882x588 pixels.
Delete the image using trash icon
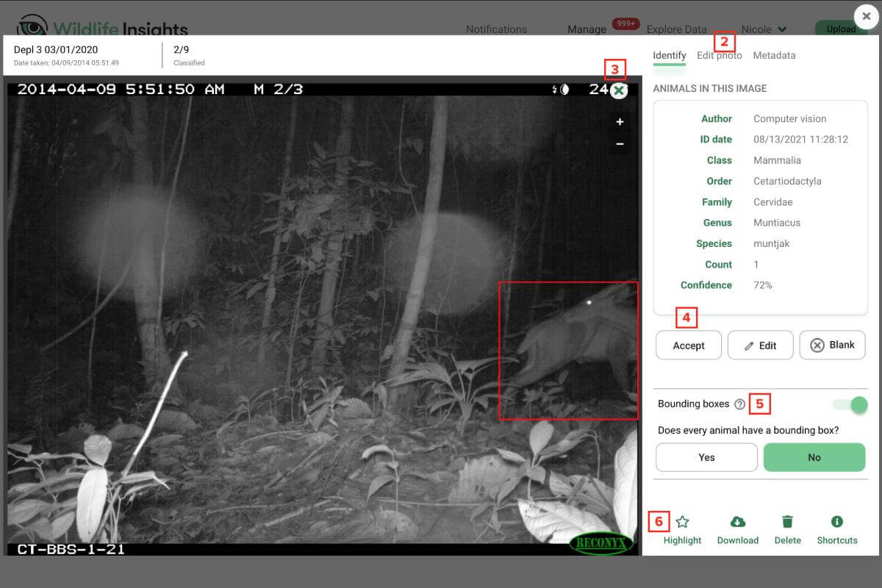point(787,522)
